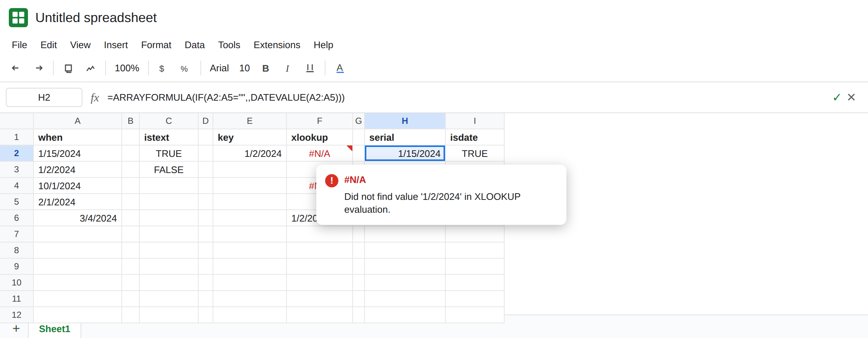Click the FALSE cell in column C
The width and height of the screenshot is (868, 338).
pyautogui.click(x=169, y=169)
